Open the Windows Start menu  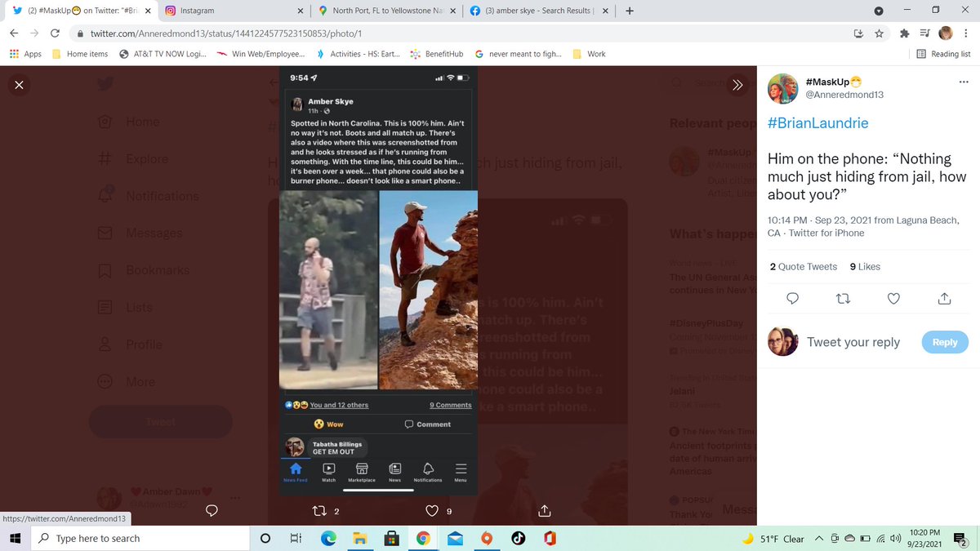click(x=15, y=538)
